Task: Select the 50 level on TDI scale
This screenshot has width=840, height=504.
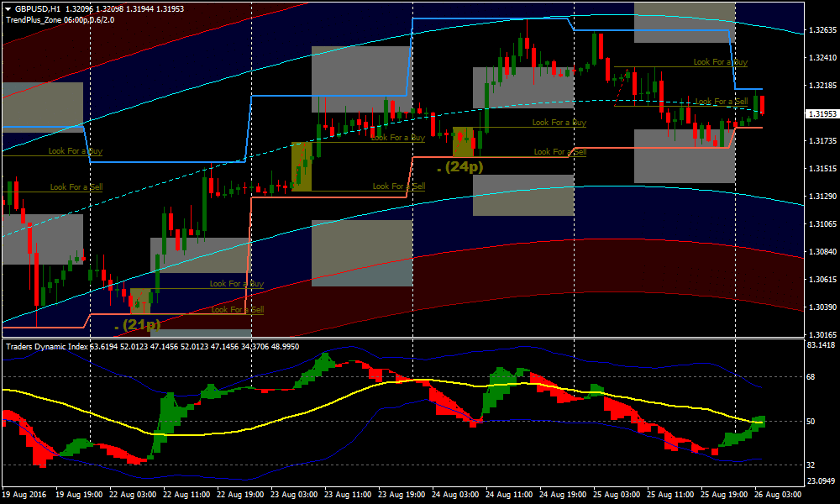Action: click(811, 422)
